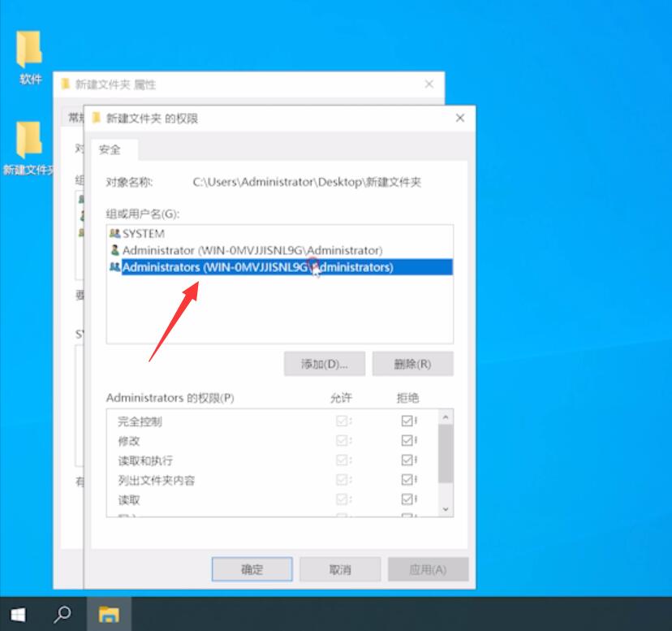This screenshot has width=672, height=631.
Task: Toggle the 允许 checkbox for 完全控制
Action: tap(342, 421)
